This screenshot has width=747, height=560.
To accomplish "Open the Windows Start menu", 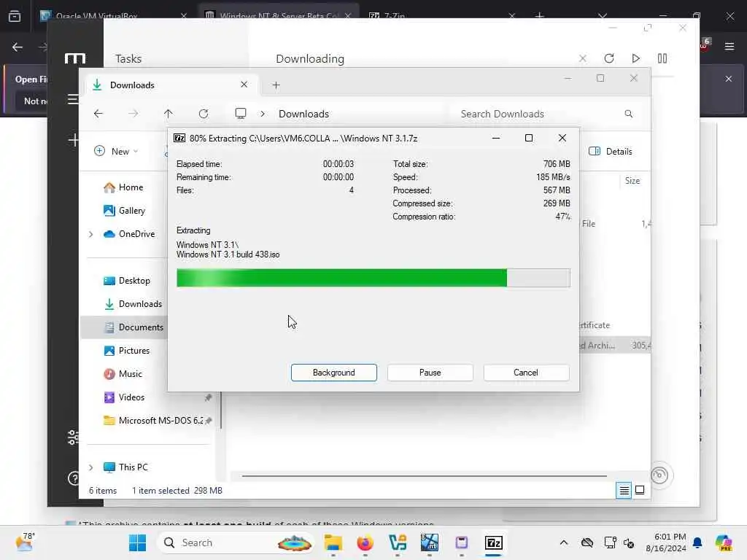I will pyautogui.click(x=138, y=542).
